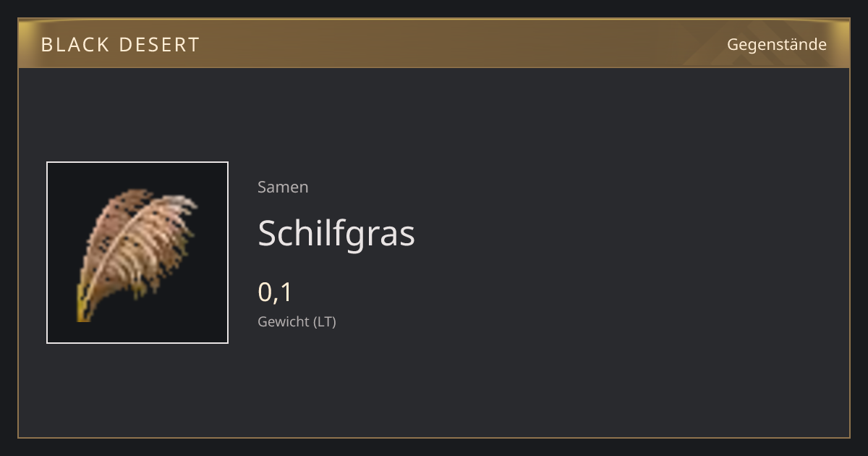Screen dimensions: 868x456
Task: Select the Gewicht (LT) label
Action: click(297, 321)
